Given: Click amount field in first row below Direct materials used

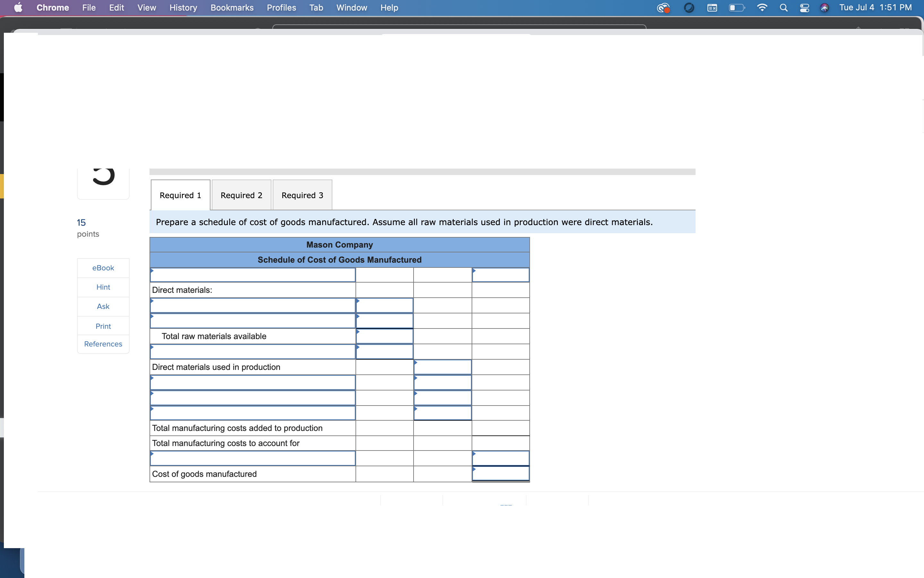Looking at the screenshot, I should pyautogui.click(x=442, y=382).
